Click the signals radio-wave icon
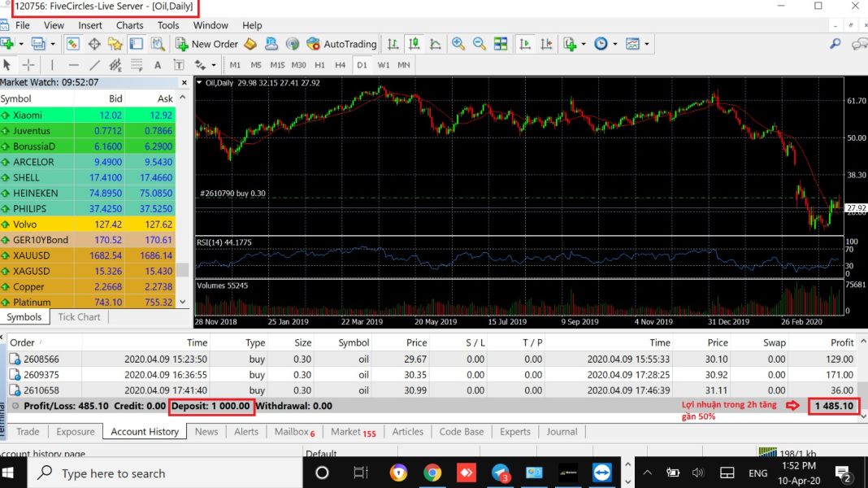The image size is (868, 488). point(293,44)
